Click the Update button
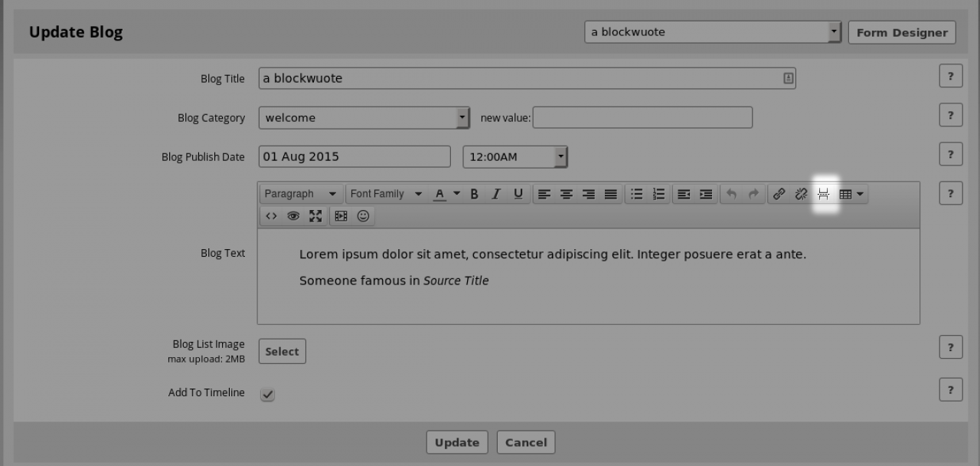Image resolution: width=980 pixels, height=466 pixels. [x=457, y=442]
